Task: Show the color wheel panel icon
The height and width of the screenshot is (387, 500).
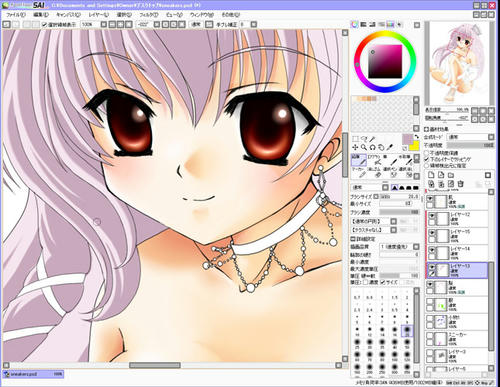Action: click(x=355, y=24)
